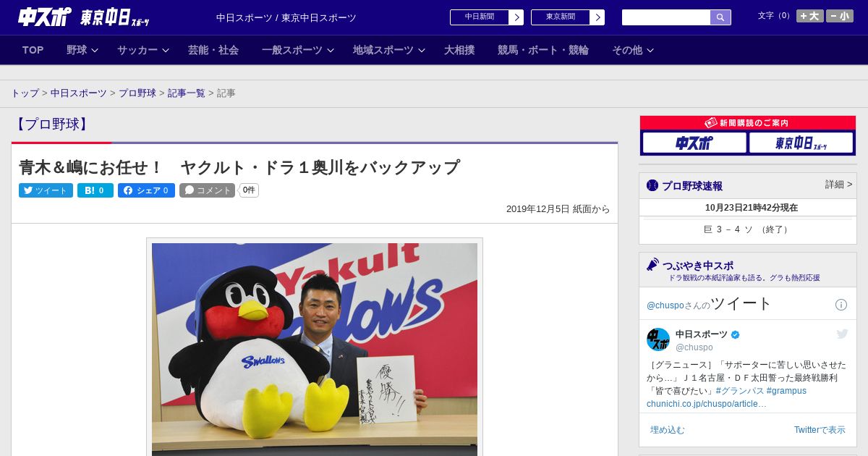Click the 中日スポーツ Twitter avatar

[658, 339]
